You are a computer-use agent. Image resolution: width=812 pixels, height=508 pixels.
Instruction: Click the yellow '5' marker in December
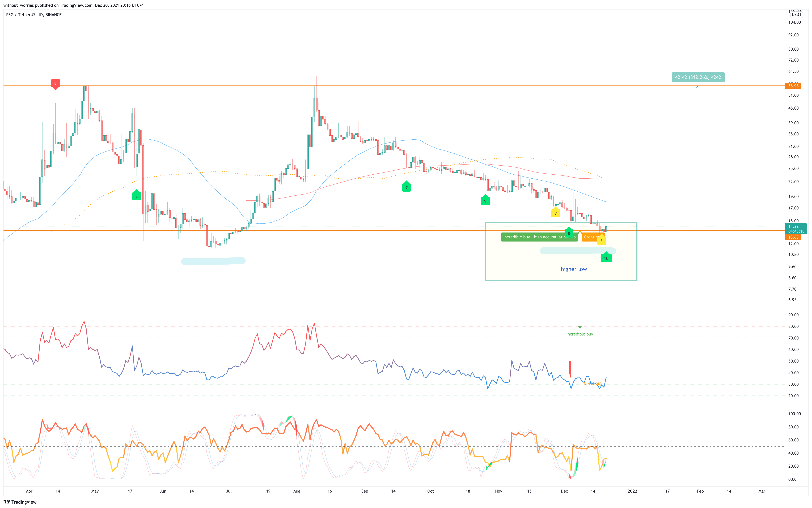point(602,240)
